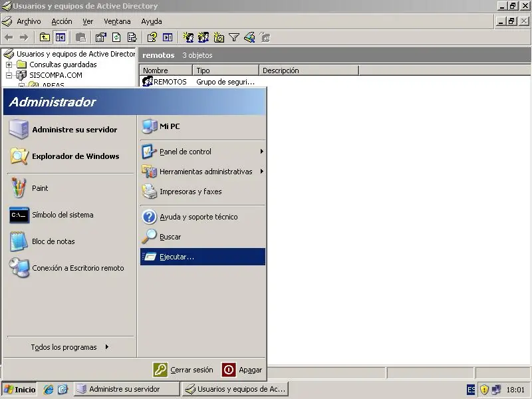532x399 pixels.
Task: Sort by the Tipo column header
Action: point(225,70)
